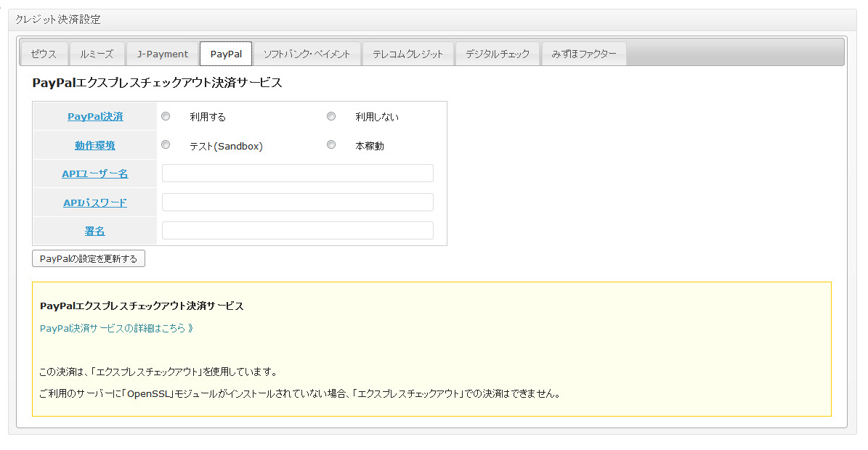Focus the APIパスワード text field
Screen dimensions: 868x450
coord(297,202)
